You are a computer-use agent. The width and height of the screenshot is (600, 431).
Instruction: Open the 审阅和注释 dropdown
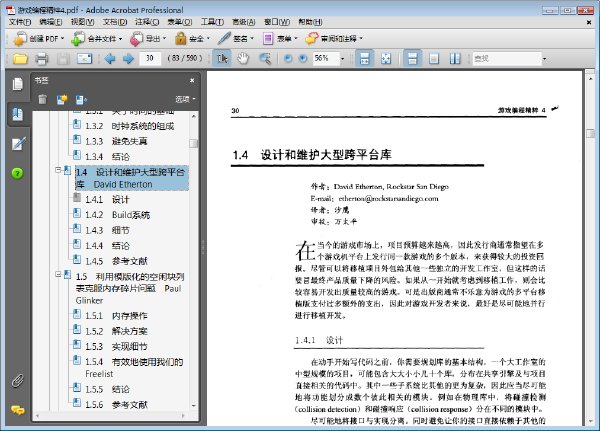coord(334,39)
